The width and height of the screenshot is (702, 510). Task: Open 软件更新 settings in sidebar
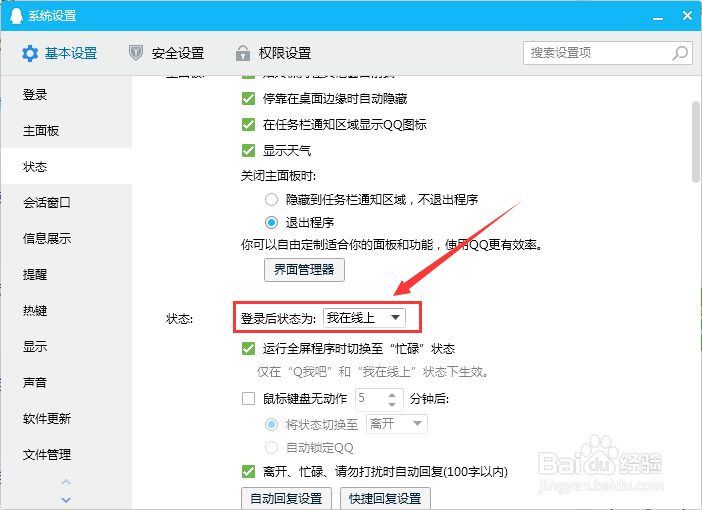pyautogui.click(x=66, y=418)
